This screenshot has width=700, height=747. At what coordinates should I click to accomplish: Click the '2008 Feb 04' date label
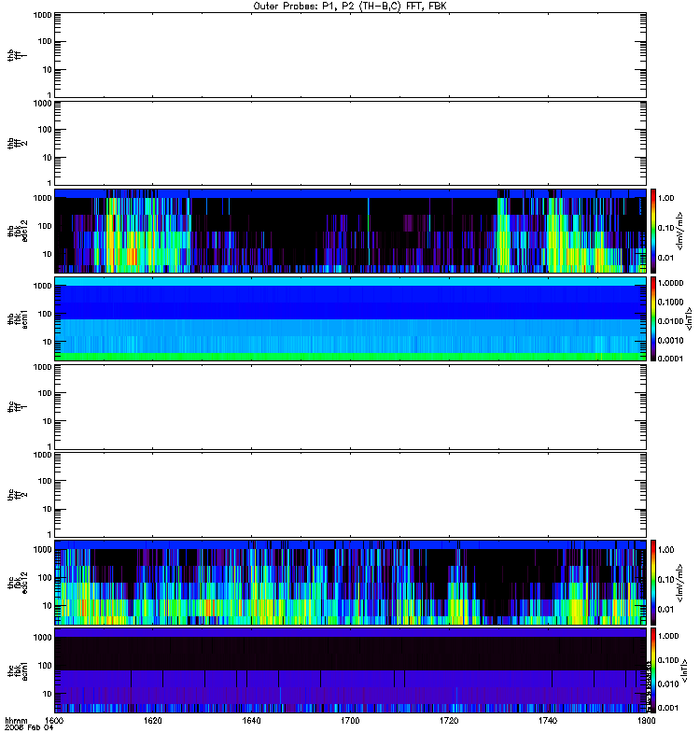29,727
